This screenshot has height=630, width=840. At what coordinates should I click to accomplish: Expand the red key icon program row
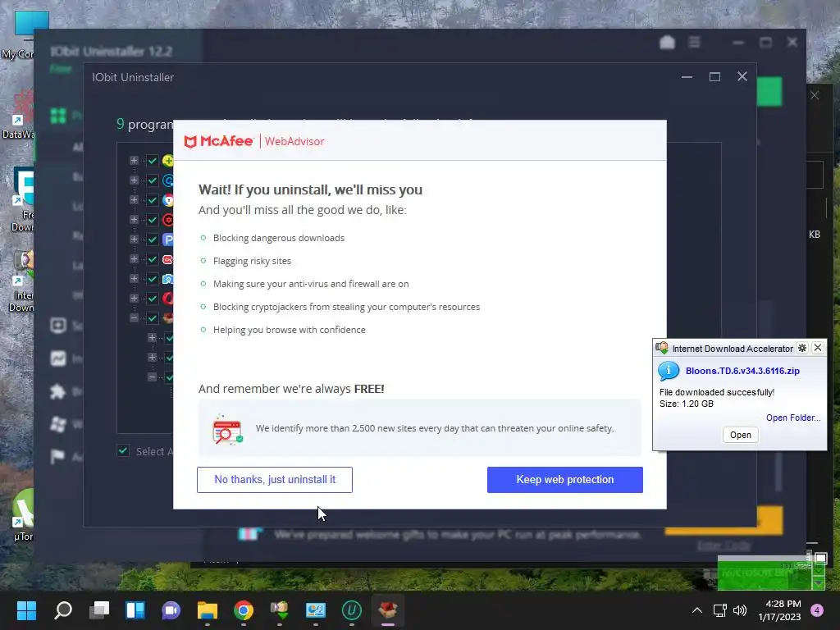pos(134,259)
